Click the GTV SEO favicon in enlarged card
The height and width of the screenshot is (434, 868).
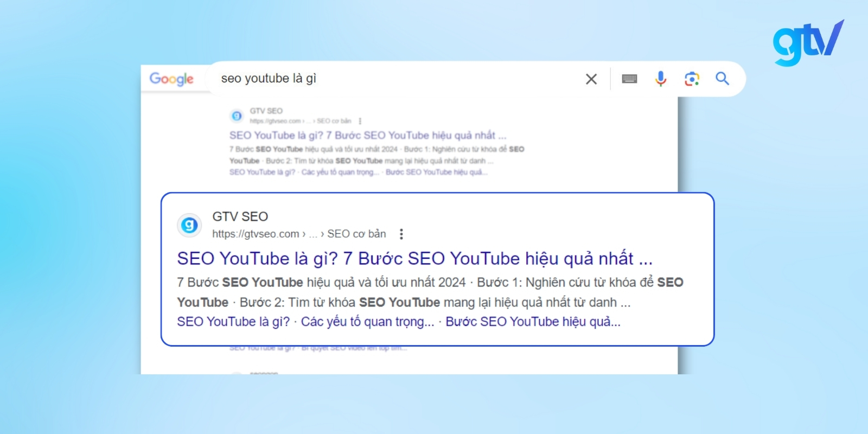(189, 225)
